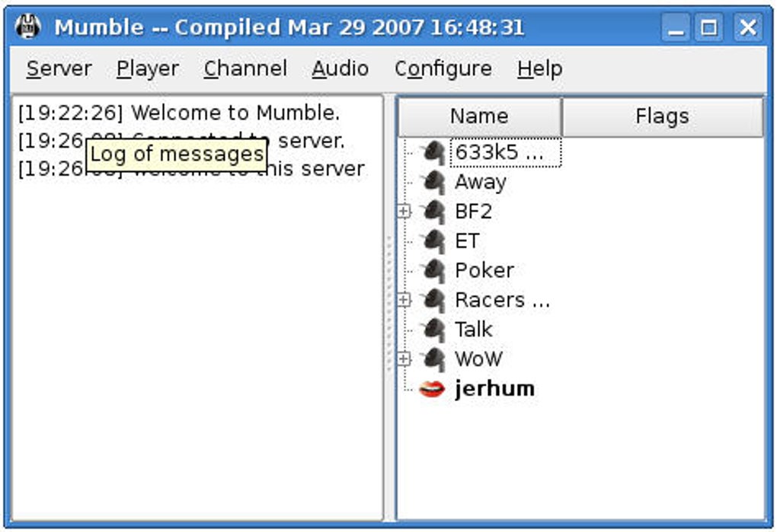Open the Player menu
This screenshot has height=532, width=777.
pyautogui.click(x=148, y=68)
